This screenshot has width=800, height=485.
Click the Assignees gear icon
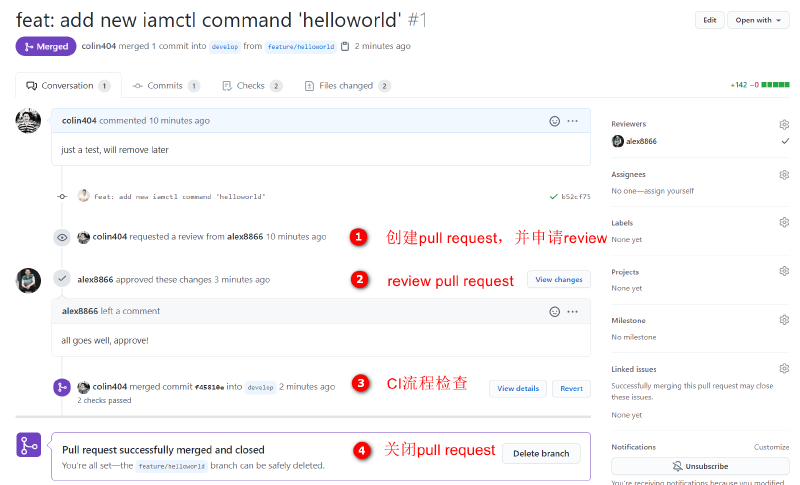click(784, 174)
